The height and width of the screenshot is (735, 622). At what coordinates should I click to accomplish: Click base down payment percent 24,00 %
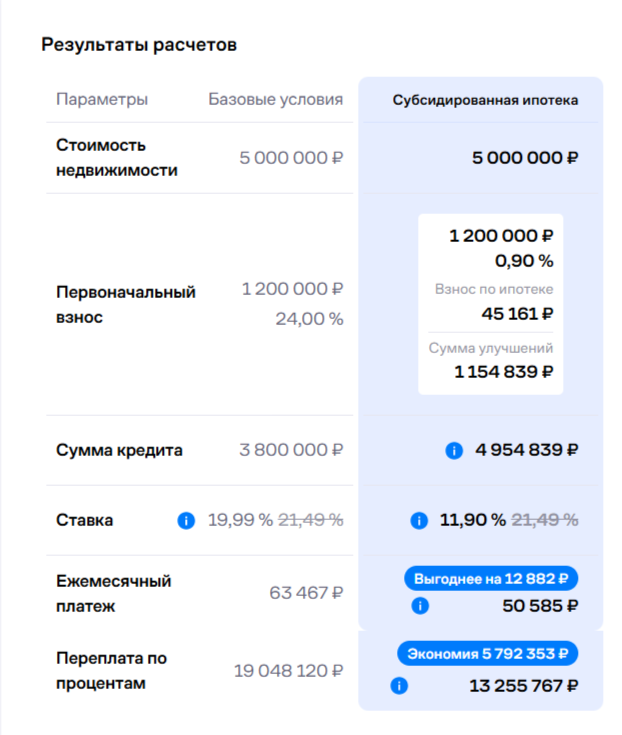309,319
